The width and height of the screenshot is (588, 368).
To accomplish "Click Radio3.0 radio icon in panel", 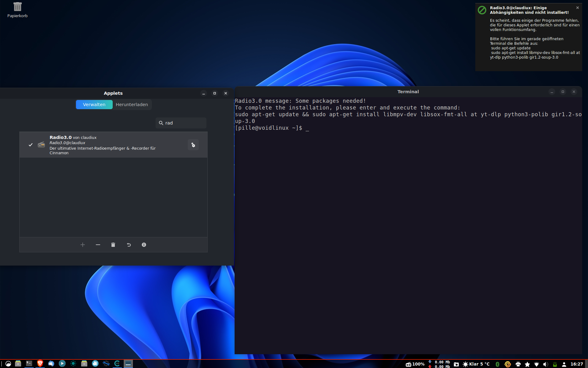I will point(409,364).
